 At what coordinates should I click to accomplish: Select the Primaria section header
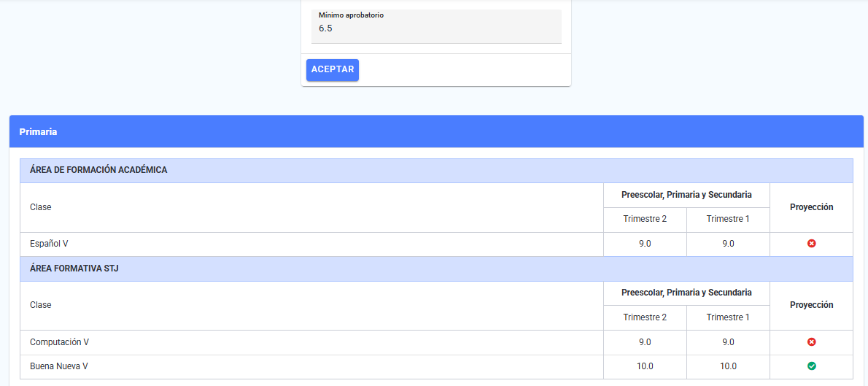click(436, 132)
